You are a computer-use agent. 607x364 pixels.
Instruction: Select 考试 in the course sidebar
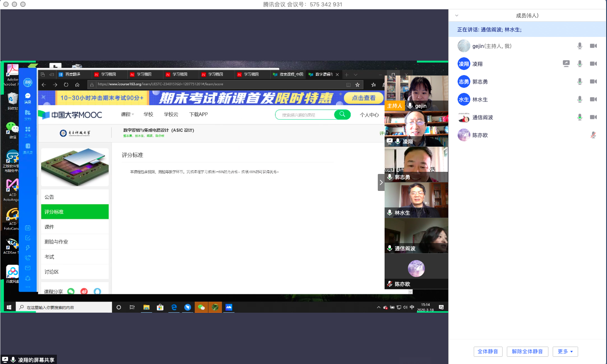50,257
